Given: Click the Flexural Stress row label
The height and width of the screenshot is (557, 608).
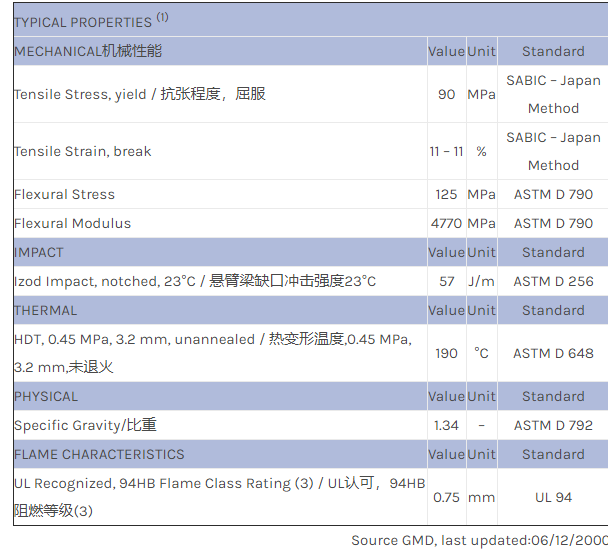Looking at the screenshot, I should 65,195.
